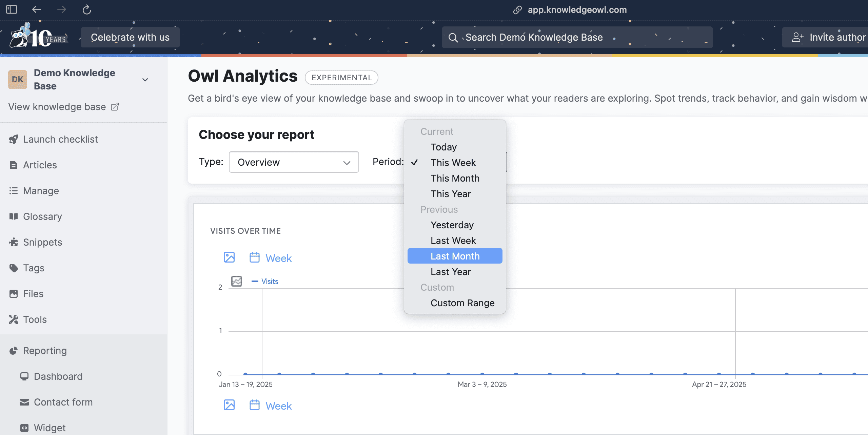Screen dimensions: 868x435
Task: Select Last Month from period list
Action: point(455,256)
